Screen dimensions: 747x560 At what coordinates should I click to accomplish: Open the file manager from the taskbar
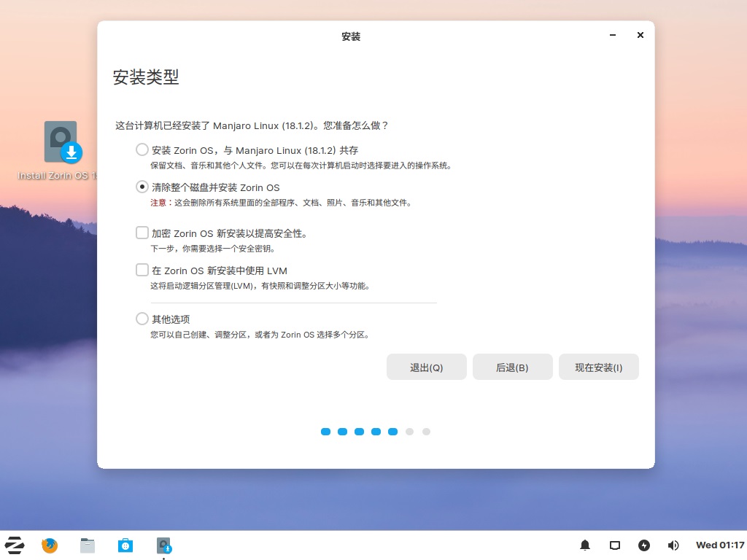click(88, 545)
